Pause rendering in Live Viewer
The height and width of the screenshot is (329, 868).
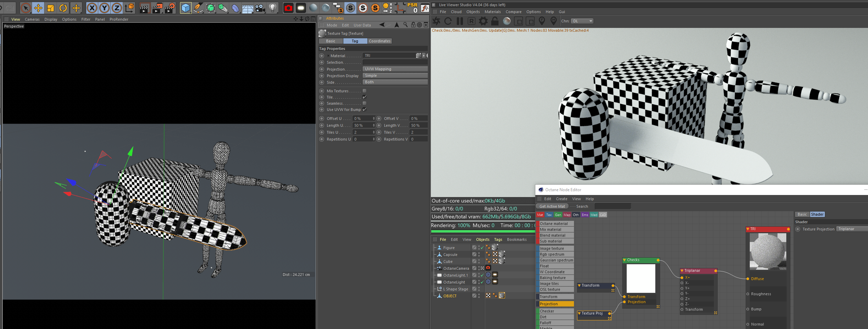pos(460,21)
